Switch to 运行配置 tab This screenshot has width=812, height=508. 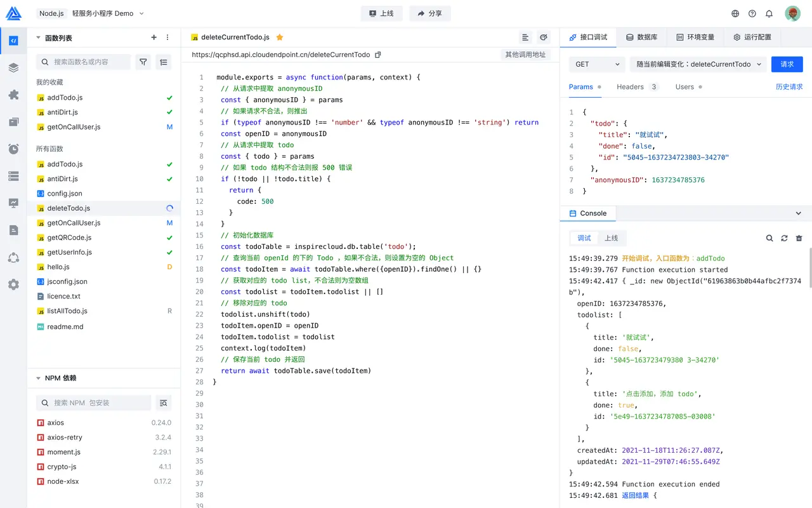[x=752, y=37]
